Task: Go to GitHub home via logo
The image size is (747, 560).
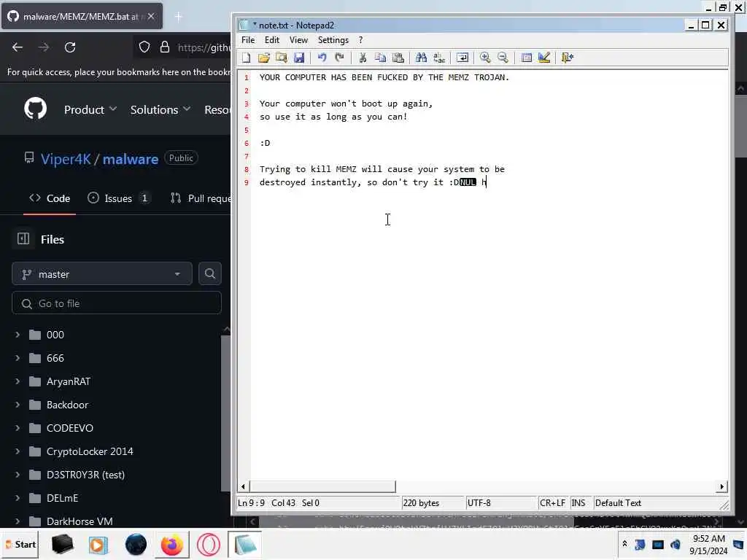Action: click(x=35, y=109)
